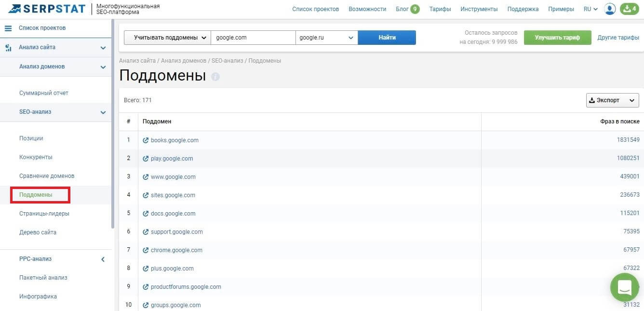The height and width of the screenshot is (311, 644).
Task: Select Поддомены in the sidebar
Action: 36,195
